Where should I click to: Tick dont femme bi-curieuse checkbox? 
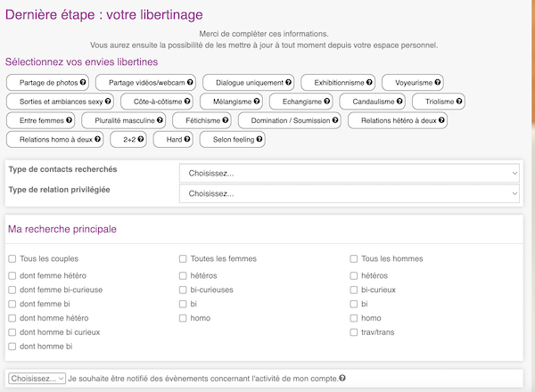point(12,290)
